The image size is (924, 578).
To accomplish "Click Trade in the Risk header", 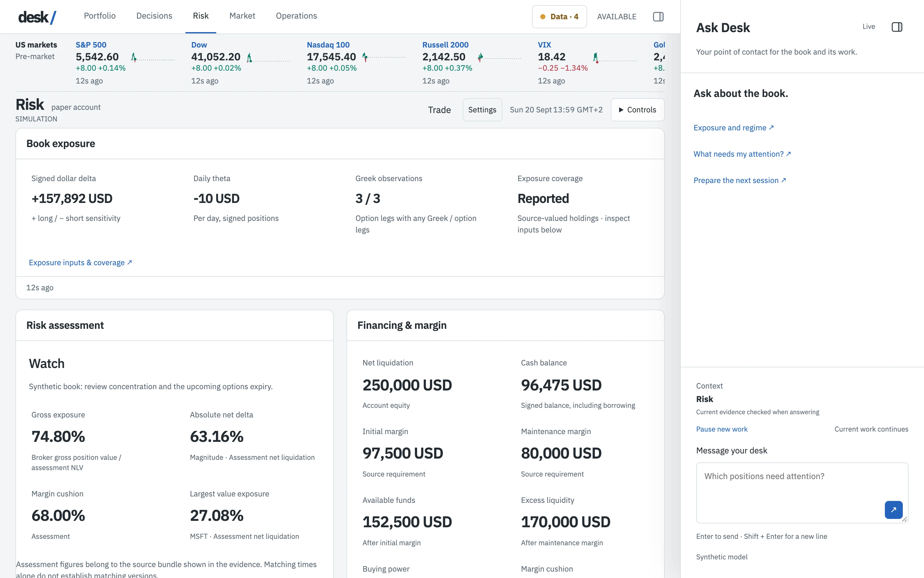I will (x=439, y=110).
